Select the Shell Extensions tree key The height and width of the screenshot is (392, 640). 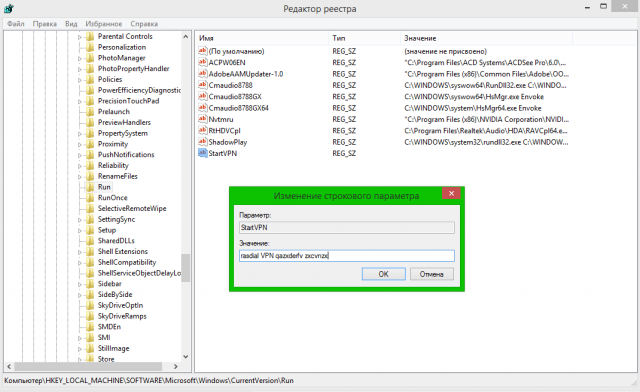[x=122, y=252]
